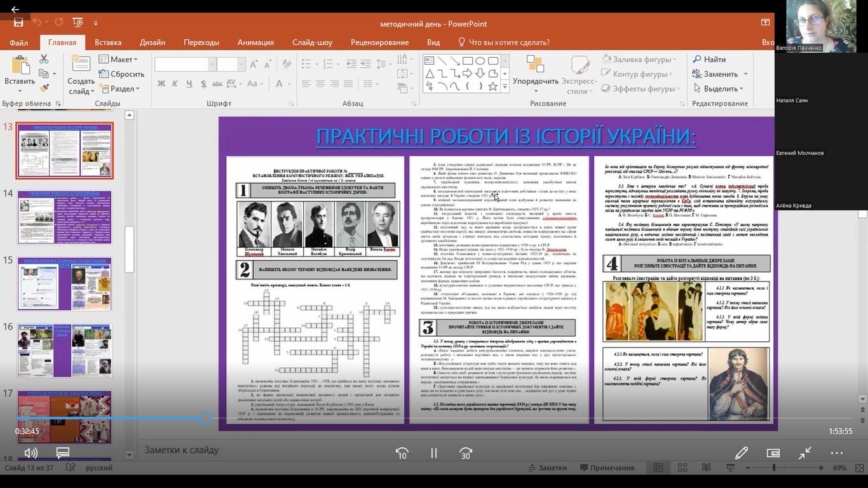Rewind the video 10 seconds
This screenshot has width=868, height=488.
coord(402,453)
